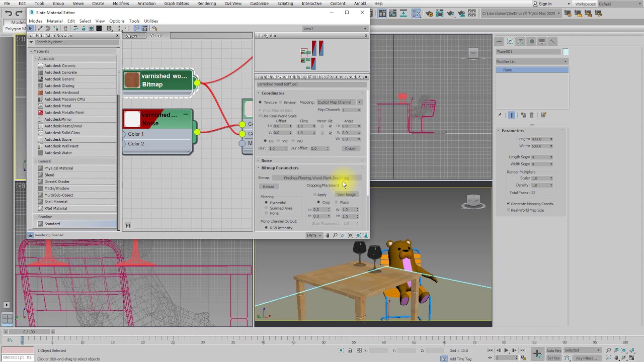Open the Motion panel icon
Image resolution: width=644 pixels, height=362 pixels.
(x=531, y=41)
